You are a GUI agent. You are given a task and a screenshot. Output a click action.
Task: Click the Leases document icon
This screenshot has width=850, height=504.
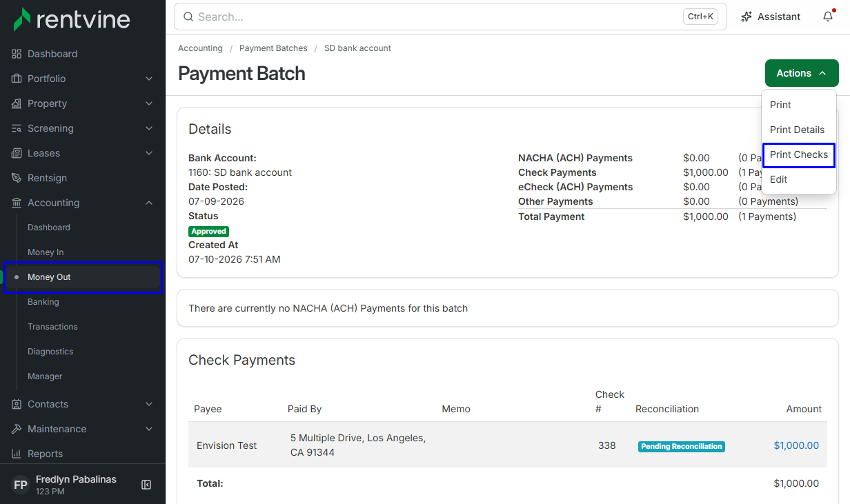17,153
